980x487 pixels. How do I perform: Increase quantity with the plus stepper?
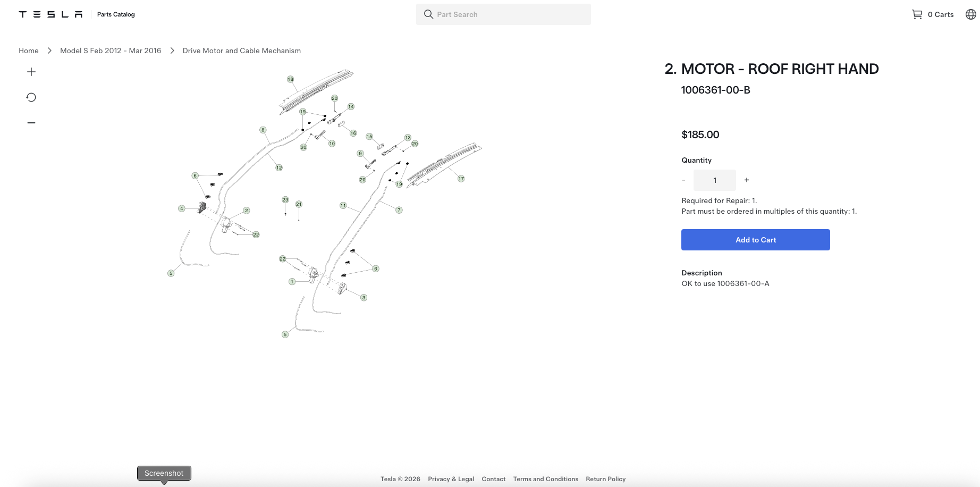[x=747, y=180]
